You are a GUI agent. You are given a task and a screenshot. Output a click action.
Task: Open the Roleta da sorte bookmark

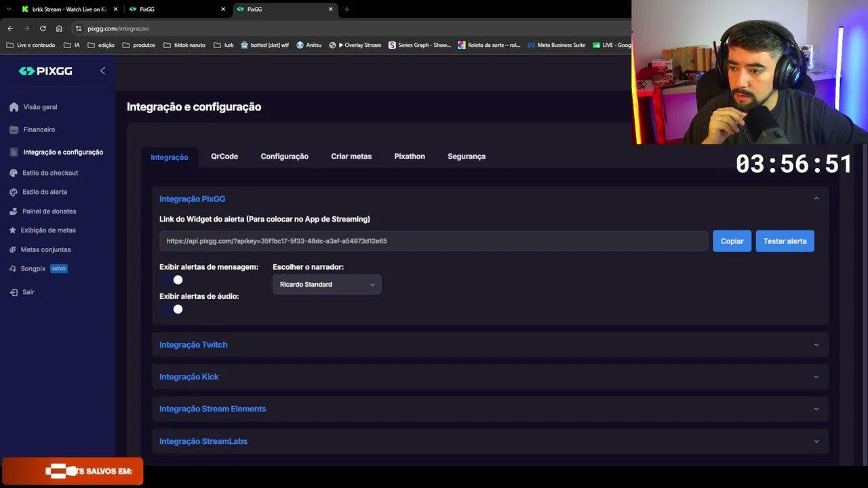(x=489, y=45)
